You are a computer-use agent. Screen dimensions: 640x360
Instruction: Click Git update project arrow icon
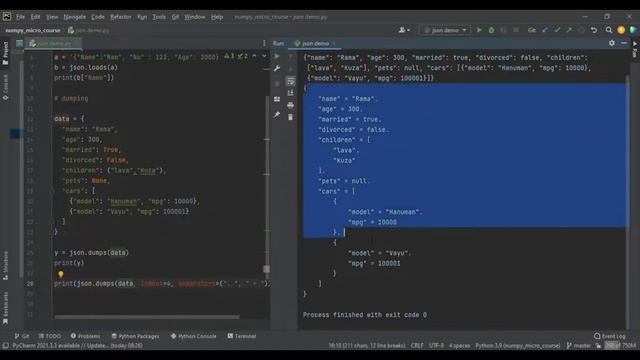coord(545,30)
